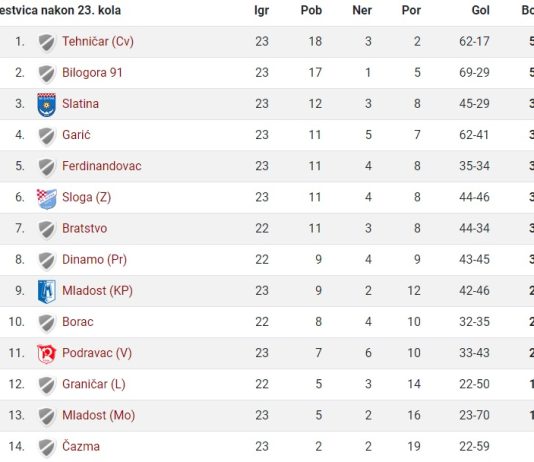Click the Igr column header

(x=262, y=11)
